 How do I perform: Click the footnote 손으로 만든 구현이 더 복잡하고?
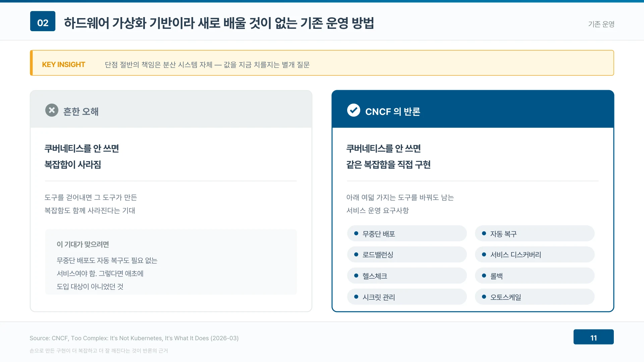pyautogui.click(x=99, y=350)
